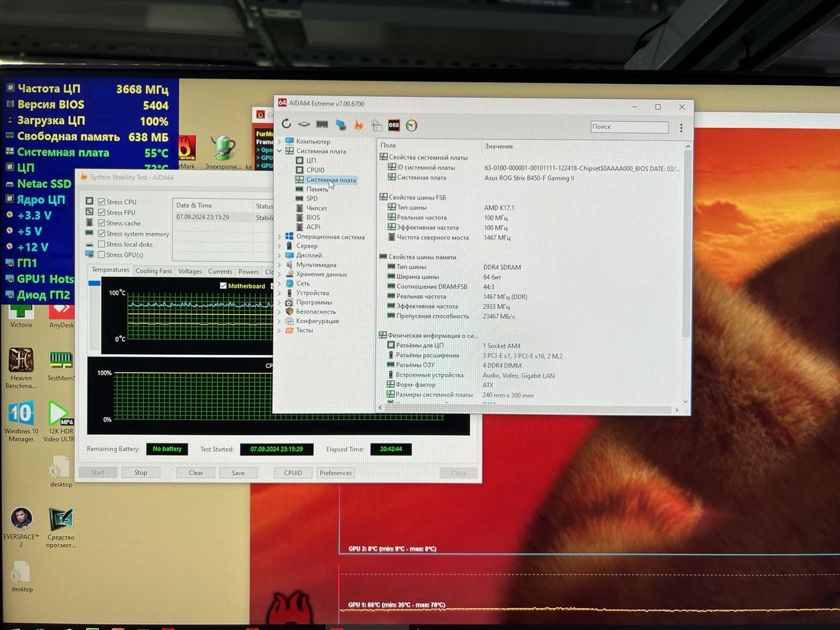Click the monitor icon beside Stress GPU(s)
The width and height of the screenshot is (840, 630).
click(89, 255)
